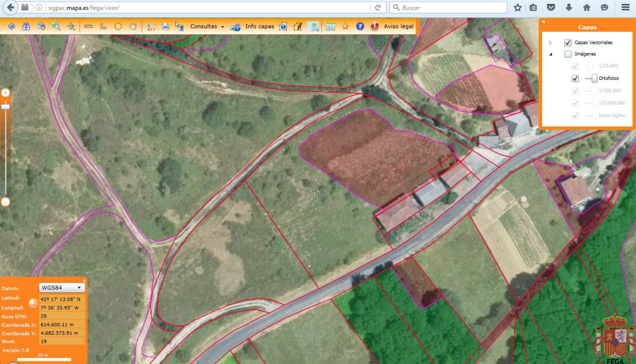Collapse the Imágenes layer group
The image size is (636, 364).
pos(550,54)
